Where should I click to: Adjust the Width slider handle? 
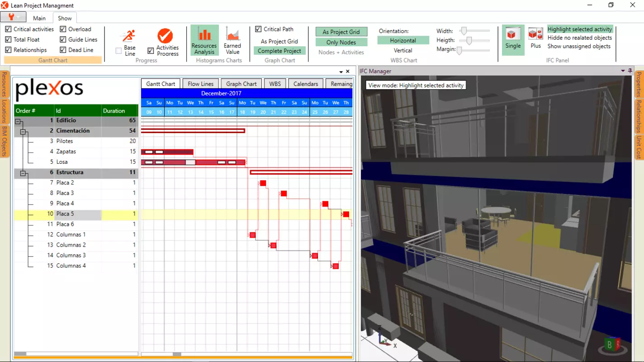[464, 31]
